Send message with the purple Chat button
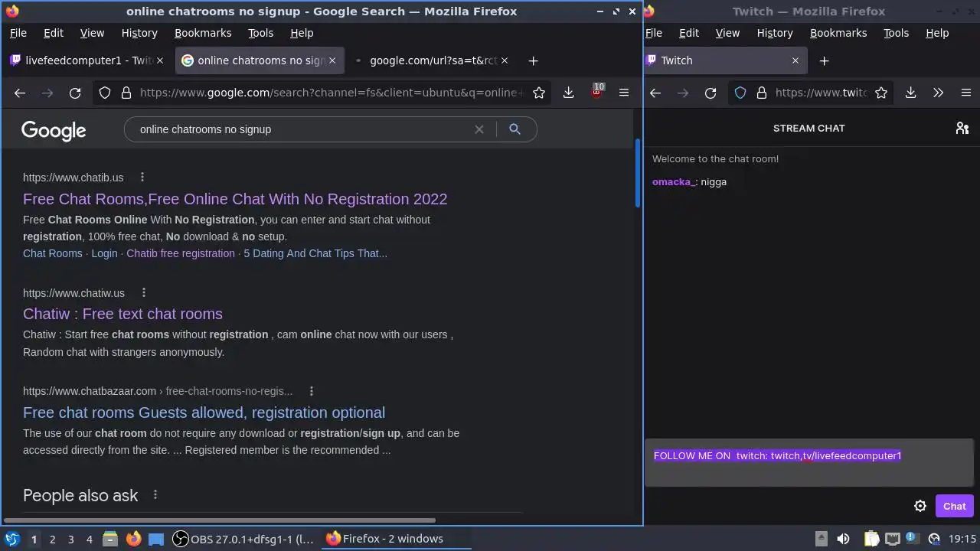Screen dimensions: 980x551 point(954,506)
